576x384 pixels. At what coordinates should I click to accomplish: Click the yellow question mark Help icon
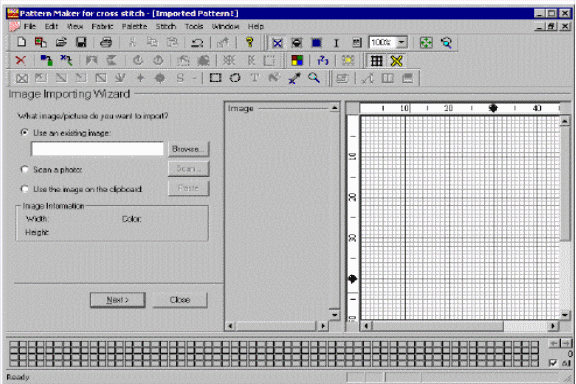click(250, 42)
